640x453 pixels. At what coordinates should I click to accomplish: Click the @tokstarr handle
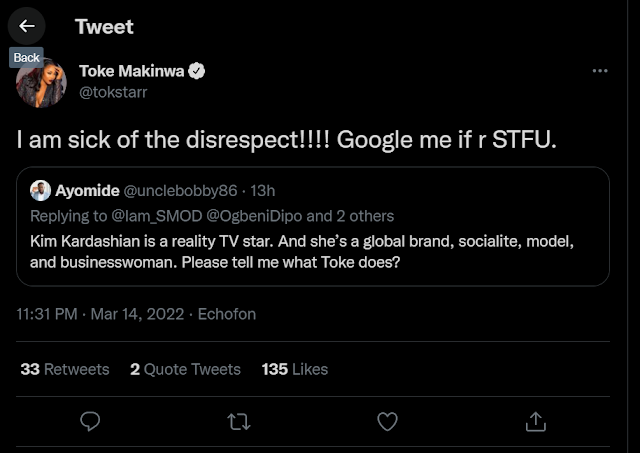[112, 92]
